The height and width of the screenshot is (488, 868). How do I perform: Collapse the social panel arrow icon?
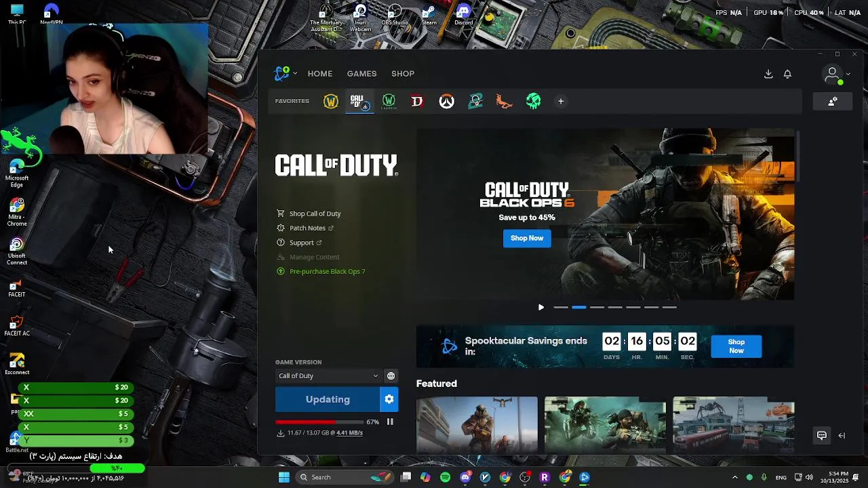pyautogui.click(x=842, y=435)
